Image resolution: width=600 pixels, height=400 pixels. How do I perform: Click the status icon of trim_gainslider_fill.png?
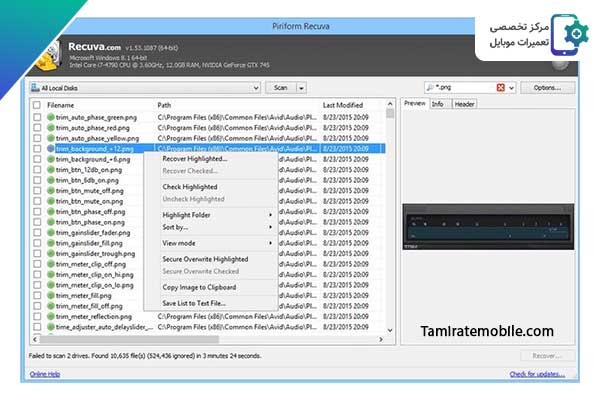click(51, 243)
